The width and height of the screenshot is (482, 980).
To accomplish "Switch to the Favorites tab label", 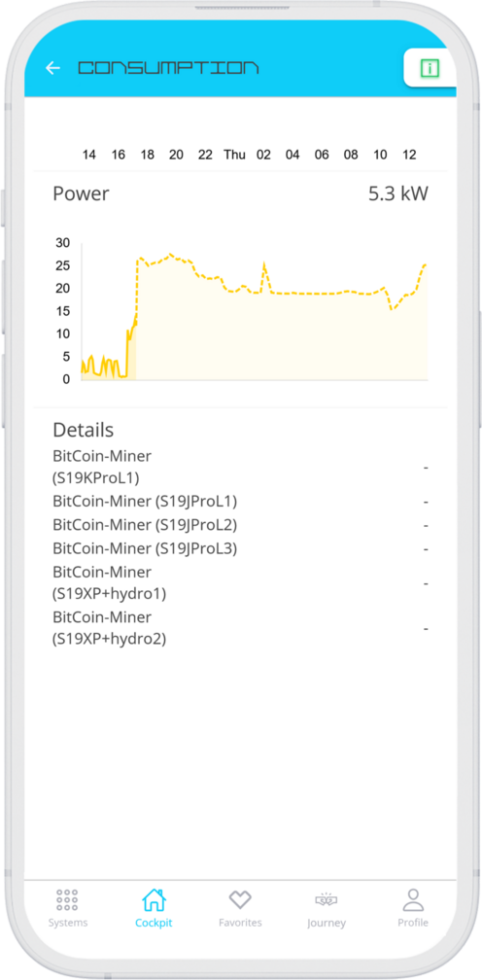I will tap(240, 923).
